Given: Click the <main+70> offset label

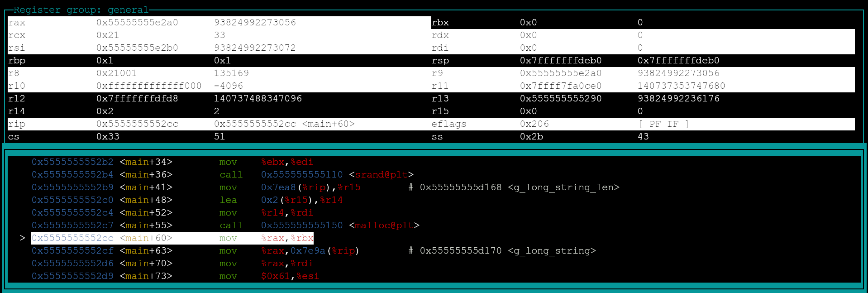Looking at the screenshot, I should [x=146, y=264].
